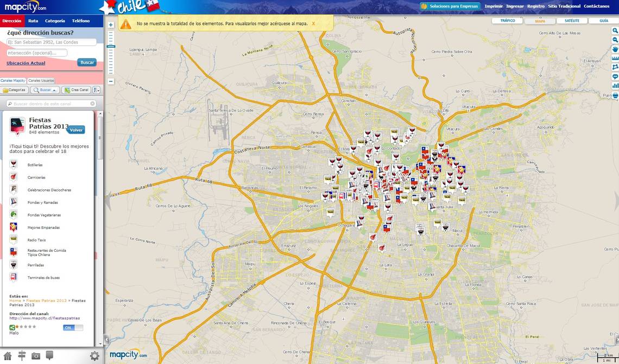Click the green share icon beside stars
This screenshot has width=619, height=364.
(12, 327)
